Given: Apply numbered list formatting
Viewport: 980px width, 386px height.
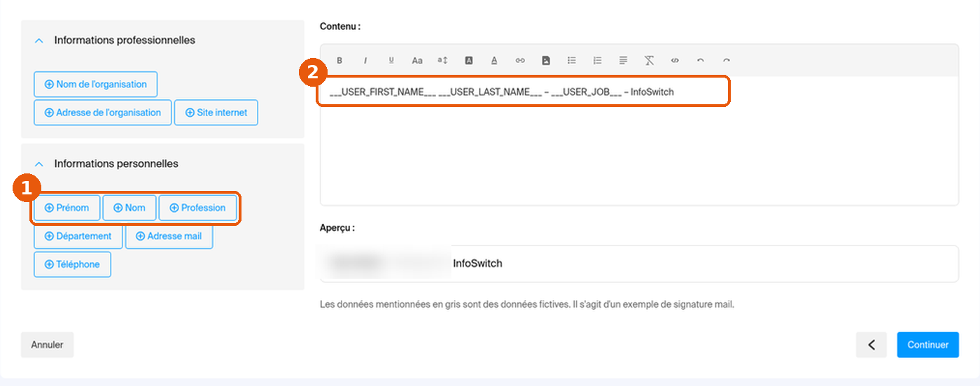Looking at the screenshot, I should pos(597,61).
